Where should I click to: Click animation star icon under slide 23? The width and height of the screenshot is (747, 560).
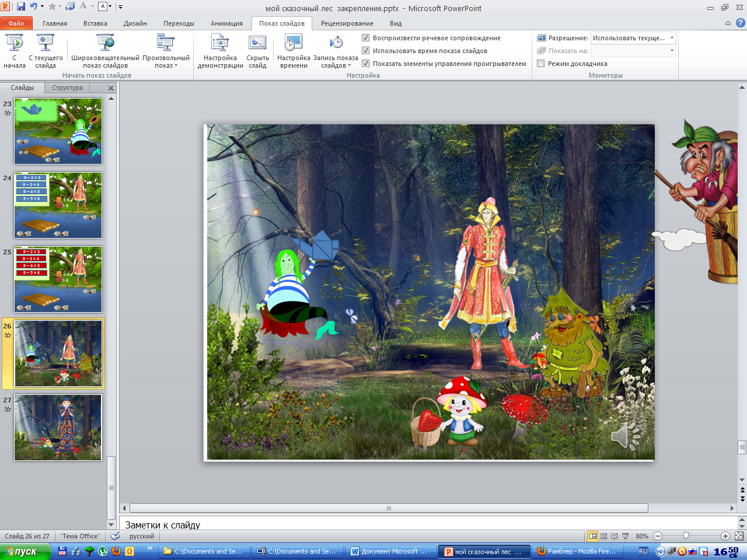[8, 113]
